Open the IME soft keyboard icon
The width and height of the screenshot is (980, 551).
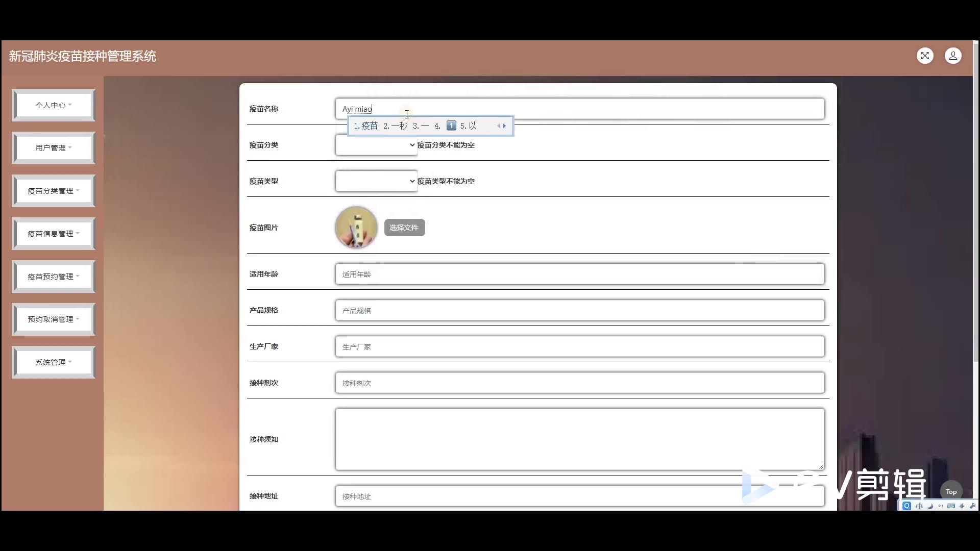click(x=951, y=506)
